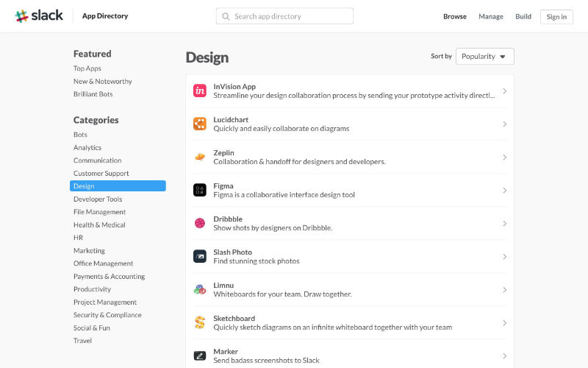Open the Sort by Popularity dropdown
Image resolution: width=588 pixels, height=368 pixels.
tap(485, 57)
